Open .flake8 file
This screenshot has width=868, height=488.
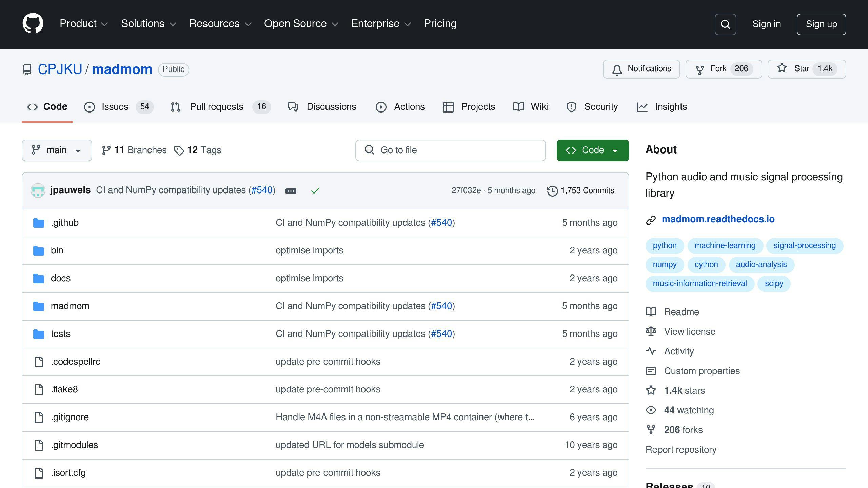coord(64,389)
